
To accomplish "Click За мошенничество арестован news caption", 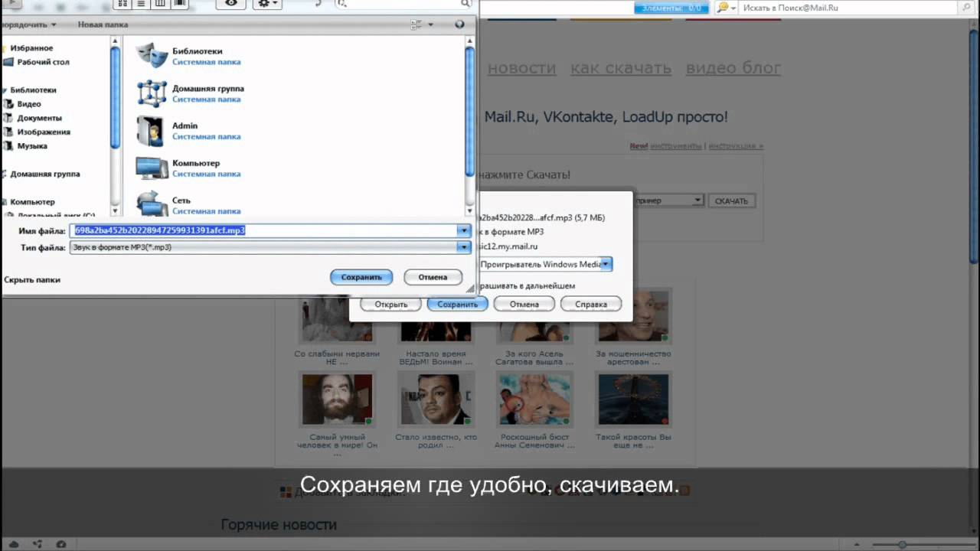I will pos(633,357).
